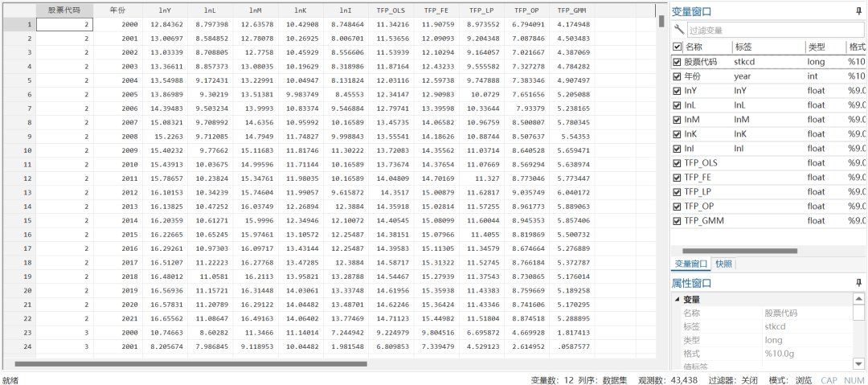Select the 年份 column header

[117, 10]
